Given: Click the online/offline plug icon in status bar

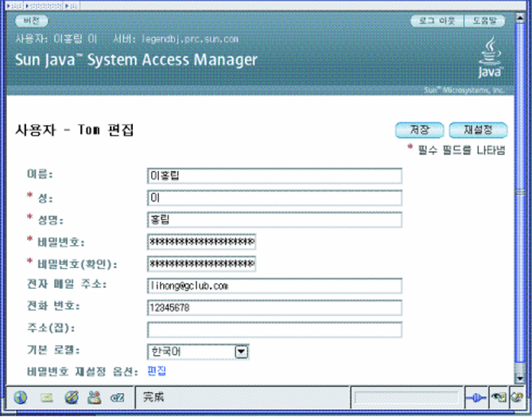Looking at the screenshot, I should click(476, 397).
